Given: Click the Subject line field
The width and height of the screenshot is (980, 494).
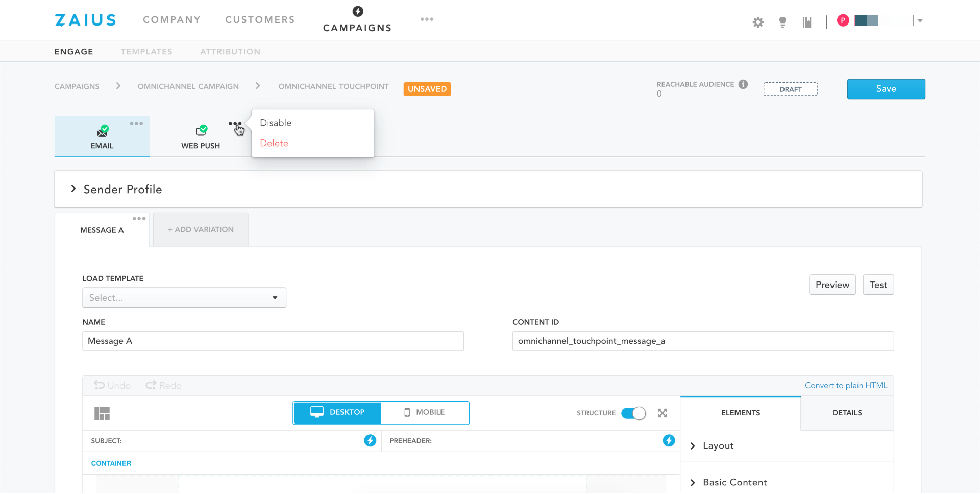Looking at the screenshot, I should 232,441.
